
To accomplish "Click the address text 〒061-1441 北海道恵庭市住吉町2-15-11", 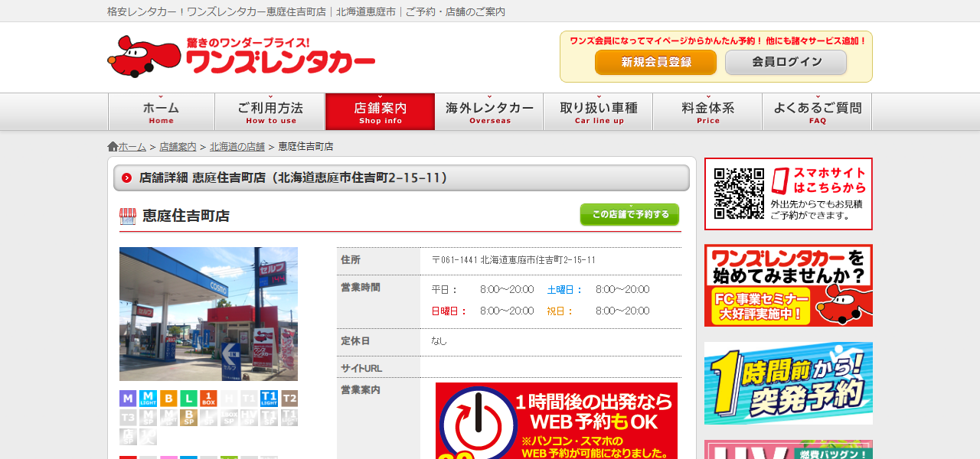I will (514, 260).
